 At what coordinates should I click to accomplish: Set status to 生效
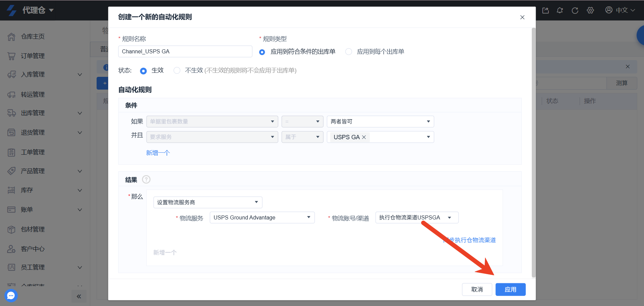[x=143, y=71]
